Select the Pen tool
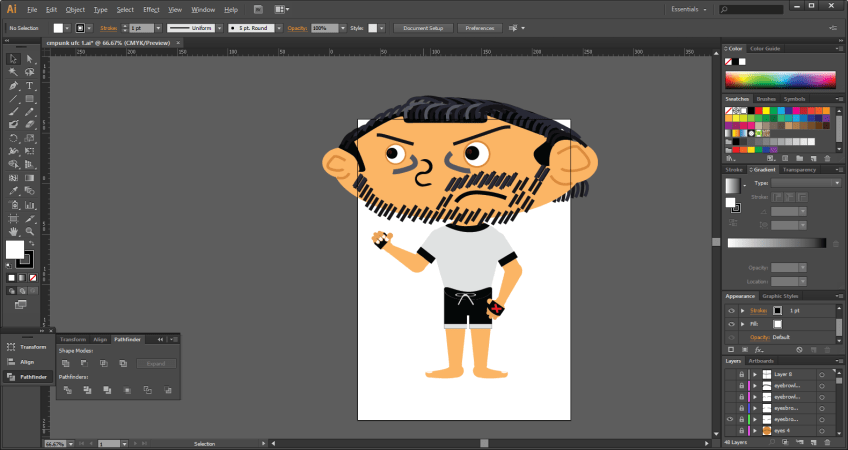The width and height of the screenshot is (848, 450). point(14,86)
